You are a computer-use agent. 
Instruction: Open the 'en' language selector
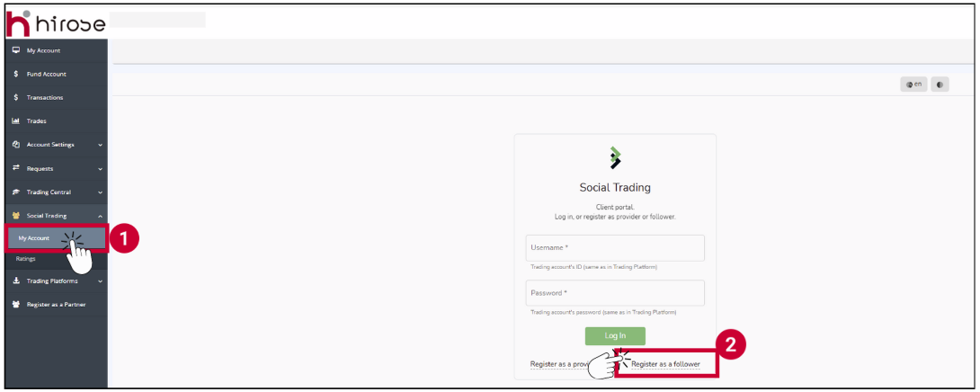pos(914,85)
